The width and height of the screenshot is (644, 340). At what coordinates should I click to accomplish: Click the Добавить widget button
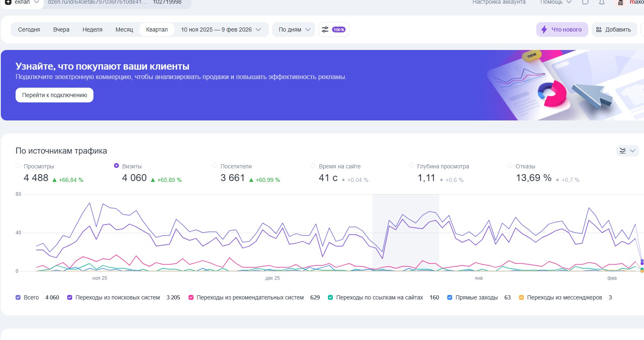tap(614, 29)
